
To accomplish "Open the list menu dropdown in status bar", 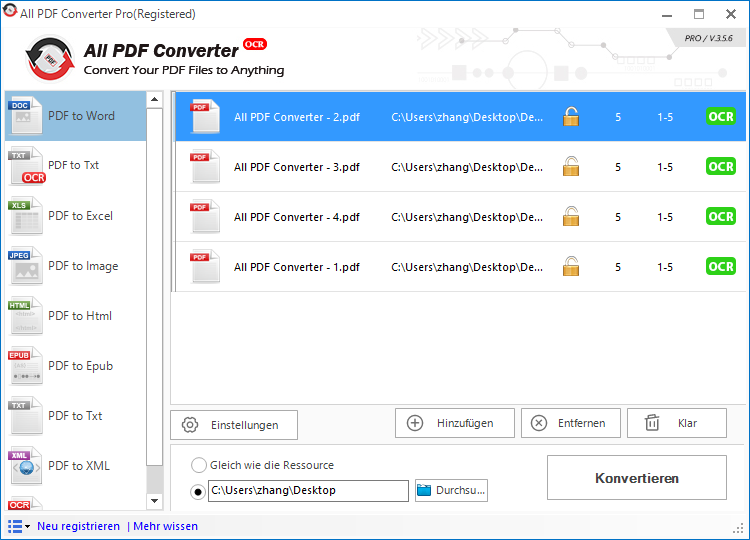I will 19,526.
